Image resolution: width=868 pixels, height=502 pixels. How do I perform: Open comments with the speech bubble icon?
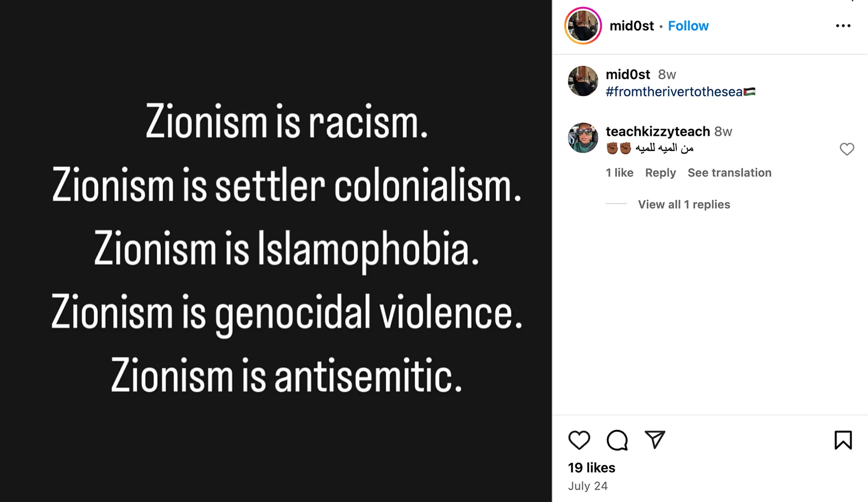pos(617,440)
